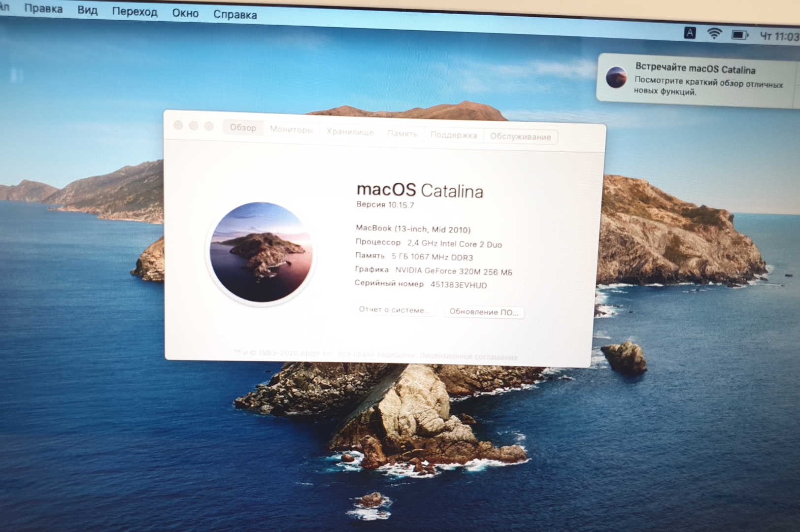Screen dimensions: 800x532
Task: Open the Лицензионное соглашение link
Action: point(468,357)
